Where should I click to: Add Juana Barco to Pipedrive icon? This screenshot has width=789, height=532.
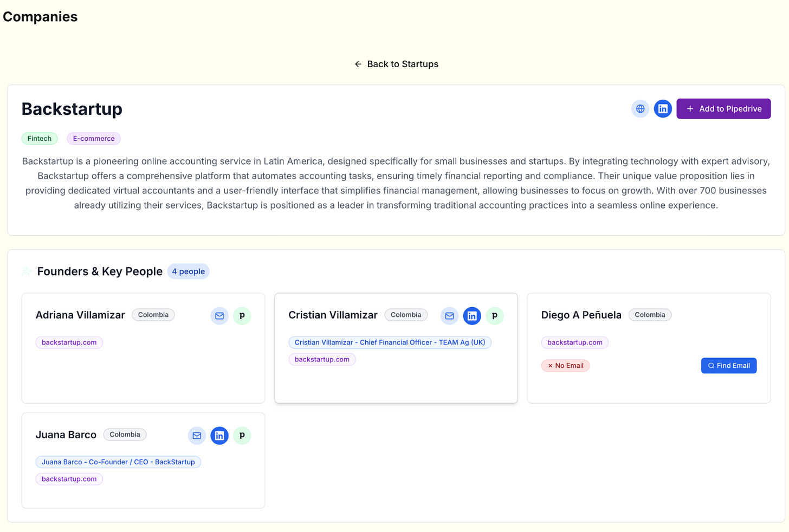242,436
